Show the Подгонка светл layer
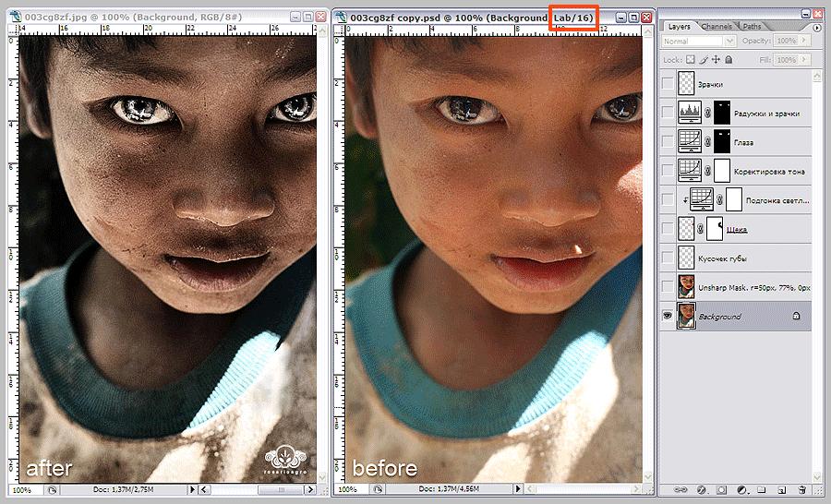Screen dimensions: 831x504 click(x=668, y=199)
